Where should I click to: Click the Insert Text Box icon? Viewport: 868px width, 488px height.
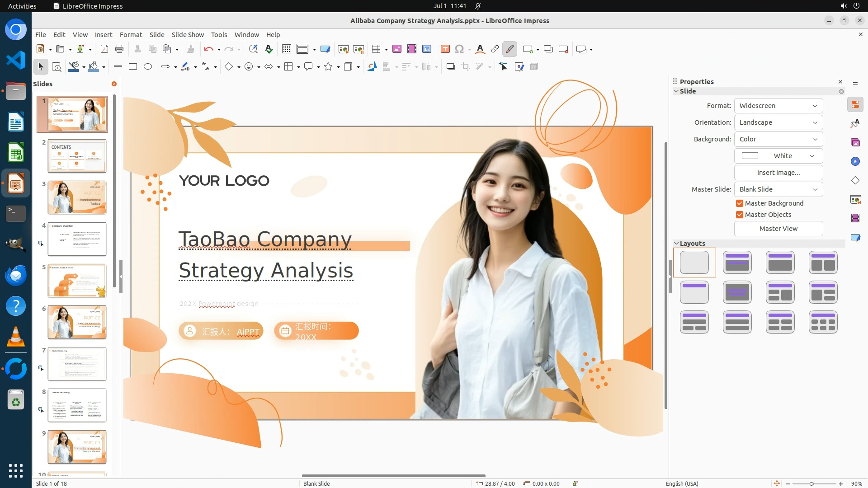[x=445, y=49]
